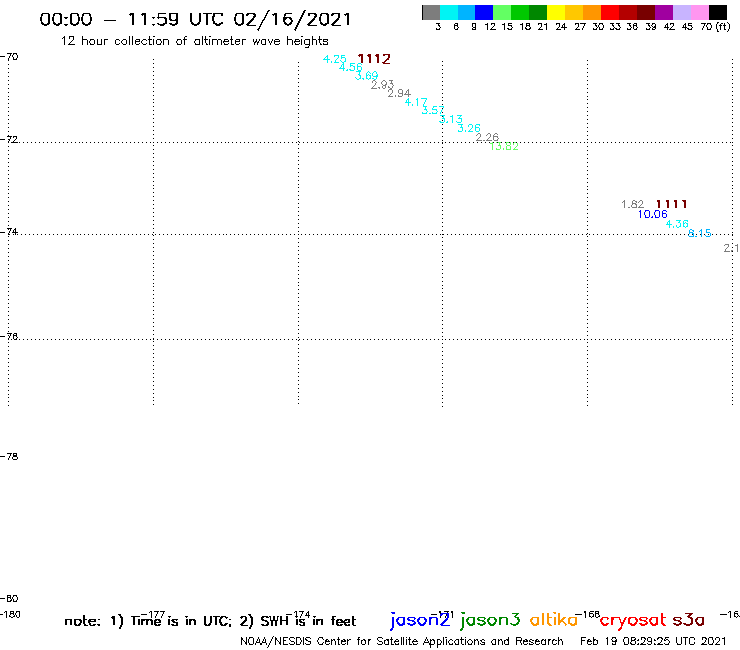Click the '00:00 – 11:59 UTC 02/16/2021' title
The height and width of the screenshot is (650, 740).
coord(195,19)
